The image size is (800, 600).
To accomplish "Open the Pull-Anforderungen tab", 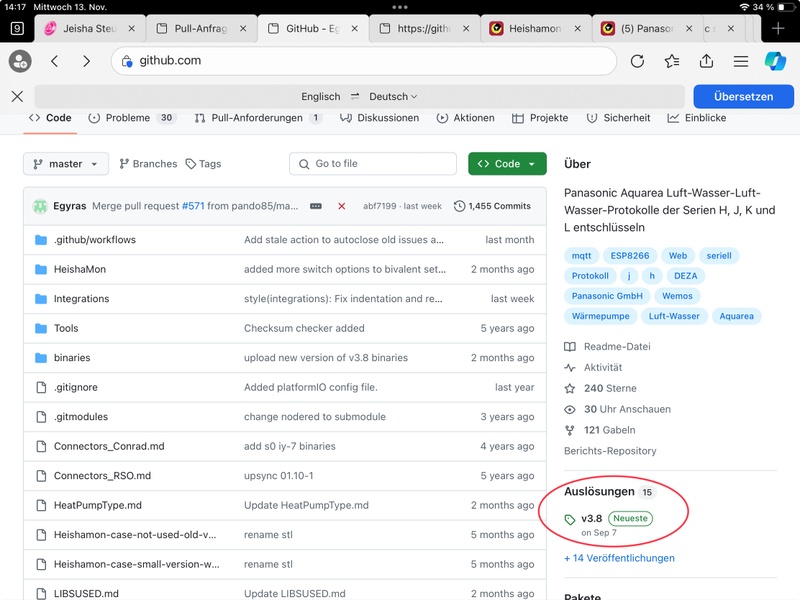I will pyautogui.click(x=258, y=118).
